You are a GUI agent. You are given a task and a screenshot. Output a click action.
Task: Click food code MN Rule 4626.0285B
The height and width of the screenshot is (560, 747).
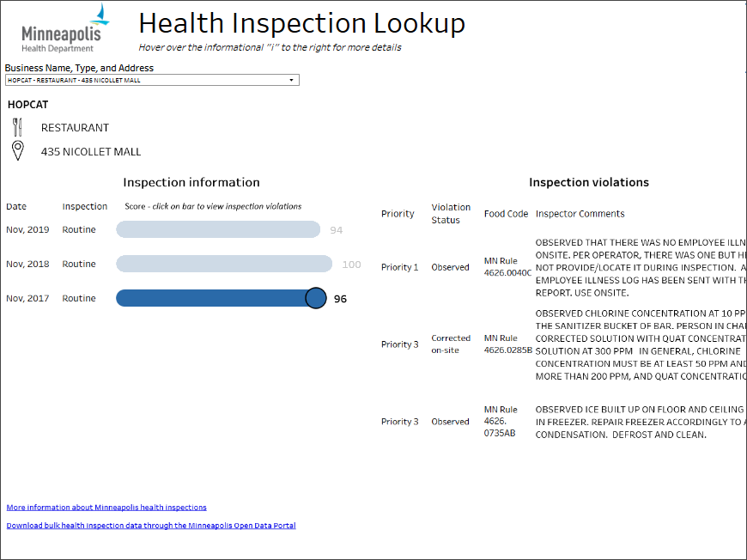coord(507,344)
